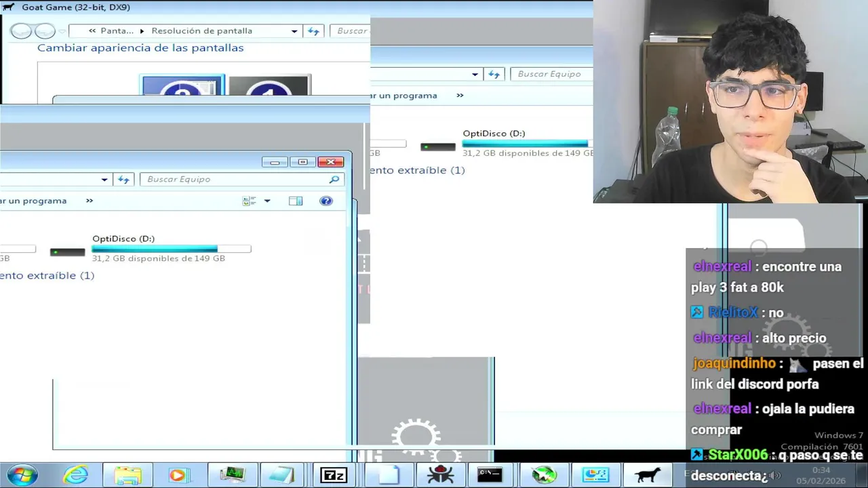Maximize the front Equipo window
Image resolution: width=868 pixels, height=488 pixels.
click(302, 162)
